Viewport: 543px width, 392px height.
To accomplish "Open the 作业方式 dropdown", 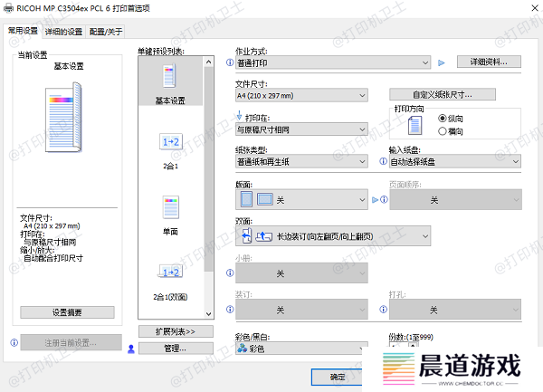I will click(333, 62).
